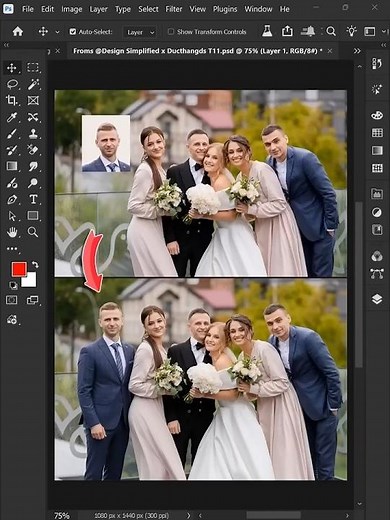
Task: Select the Frame tool
Action: 33,100
